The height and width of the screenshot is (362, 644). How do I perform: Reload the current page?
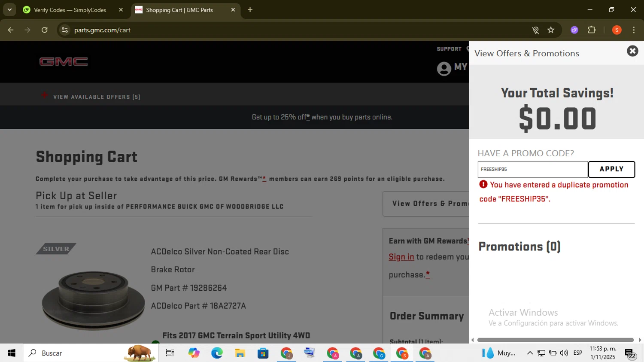click(45, 30)
